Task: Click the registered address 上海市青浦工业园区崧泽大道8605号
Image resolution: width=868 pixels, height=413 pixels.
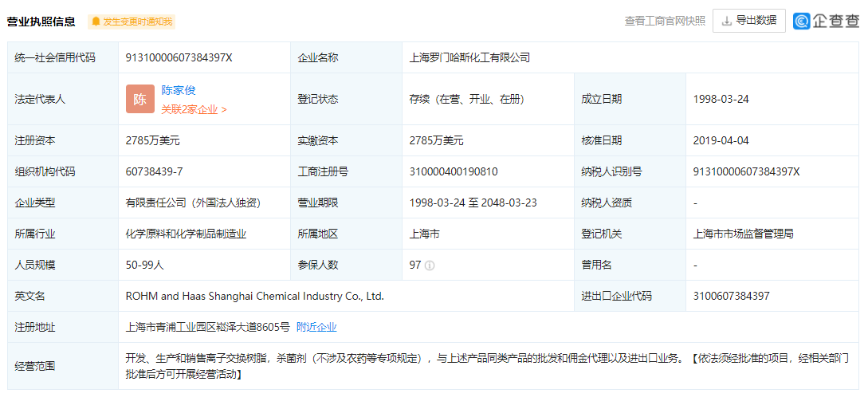Action: [x=208, y=327]
